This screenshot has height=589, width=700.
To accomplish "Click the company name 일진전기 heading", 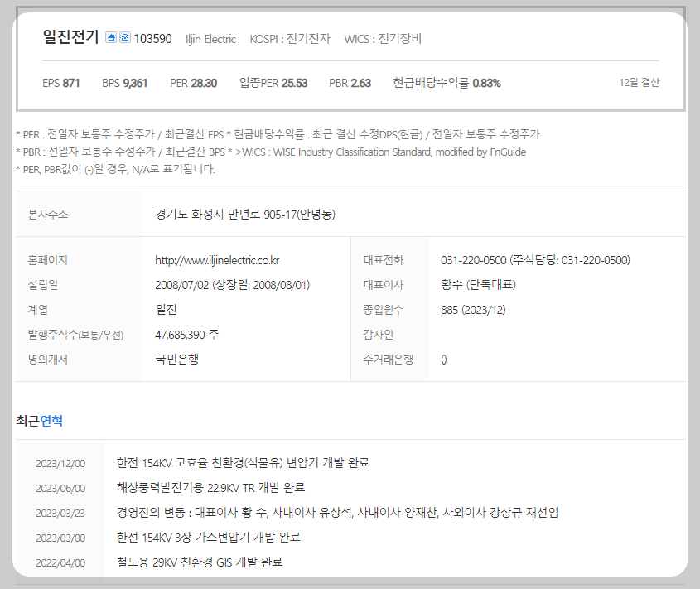I will click(70, 37).
